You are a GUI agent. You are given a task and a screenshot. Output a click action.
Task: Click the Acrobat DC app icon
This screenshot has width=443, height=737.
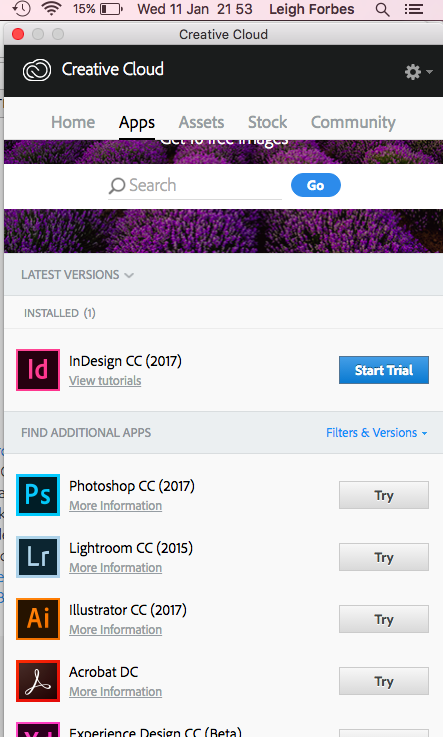[38, 681]
